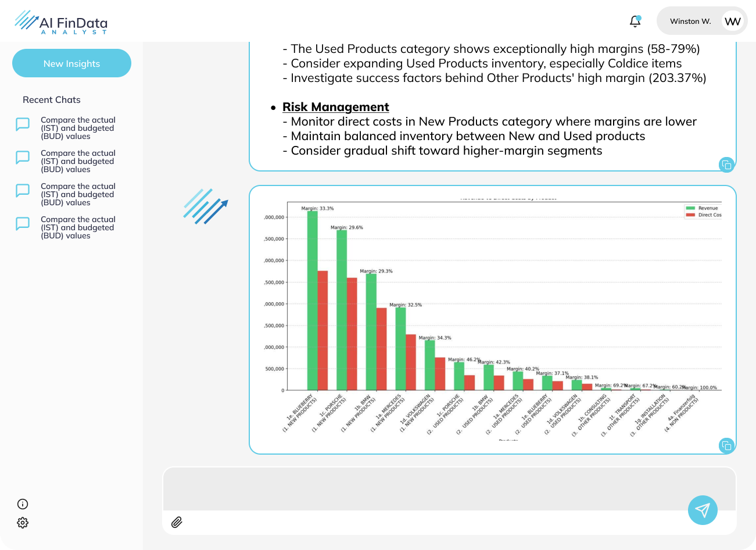Open settings with the gear icon
This screenshot has height=550, width=756.
[x=23, y=523]
